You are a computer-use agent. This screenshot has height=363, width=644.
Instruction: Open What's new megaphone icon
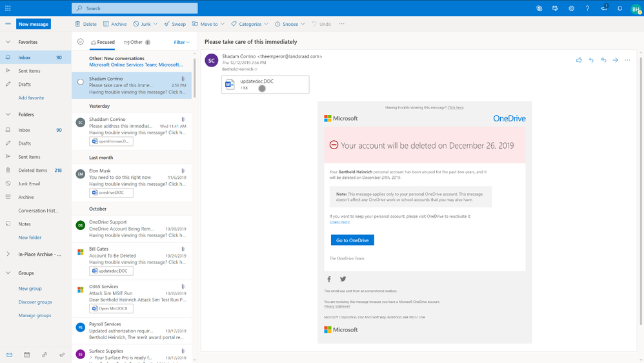click(x=604, y=8)
